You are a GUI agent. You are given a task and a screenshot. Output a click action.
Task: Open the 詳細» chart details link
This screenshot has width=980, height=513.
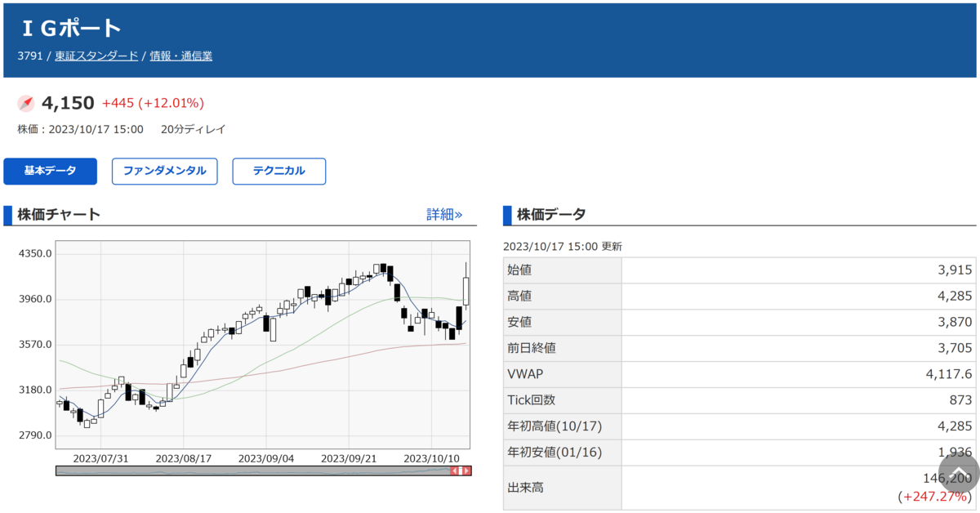(x=444, y=215)
